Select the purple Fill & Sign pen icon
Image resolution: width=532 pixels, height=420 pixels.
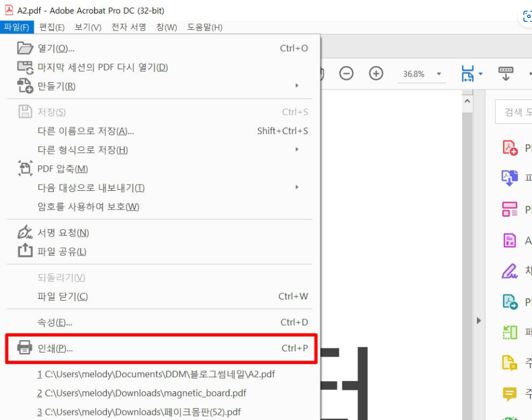(509, 271)
